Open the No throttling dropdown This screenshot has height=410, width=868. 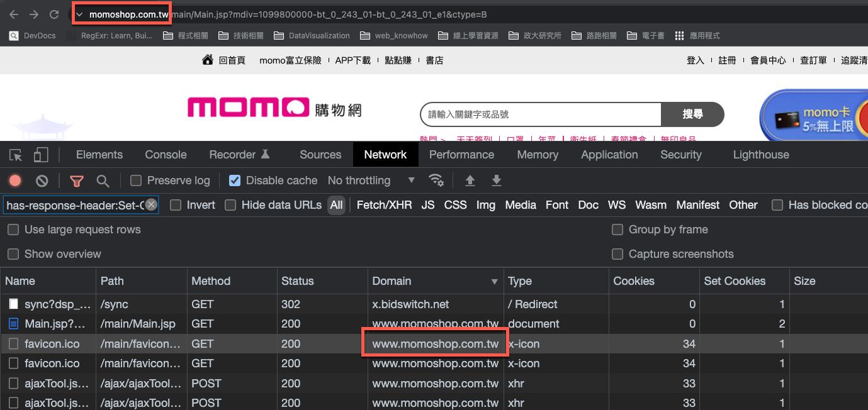click(x=371, y=180)
